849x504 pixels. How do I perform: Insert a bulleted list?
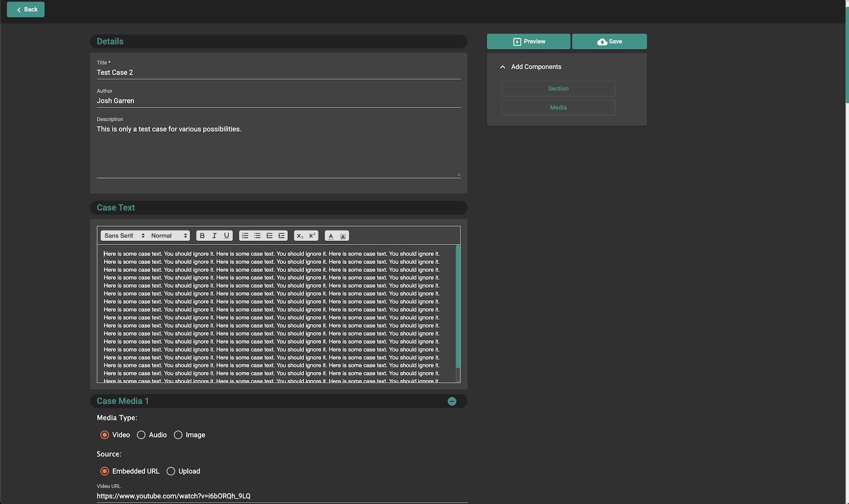pos(257,236)
